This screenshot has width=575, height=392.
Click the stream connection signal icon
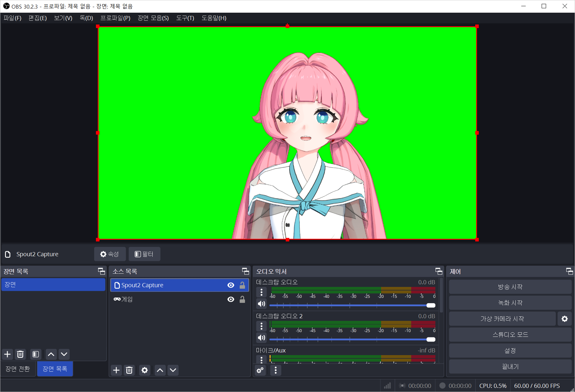(387, 386)
